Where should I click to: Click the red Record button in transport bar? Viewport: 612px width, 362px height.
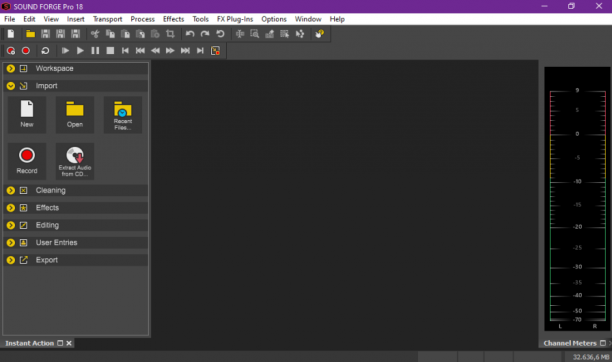(x=26, y=51)
